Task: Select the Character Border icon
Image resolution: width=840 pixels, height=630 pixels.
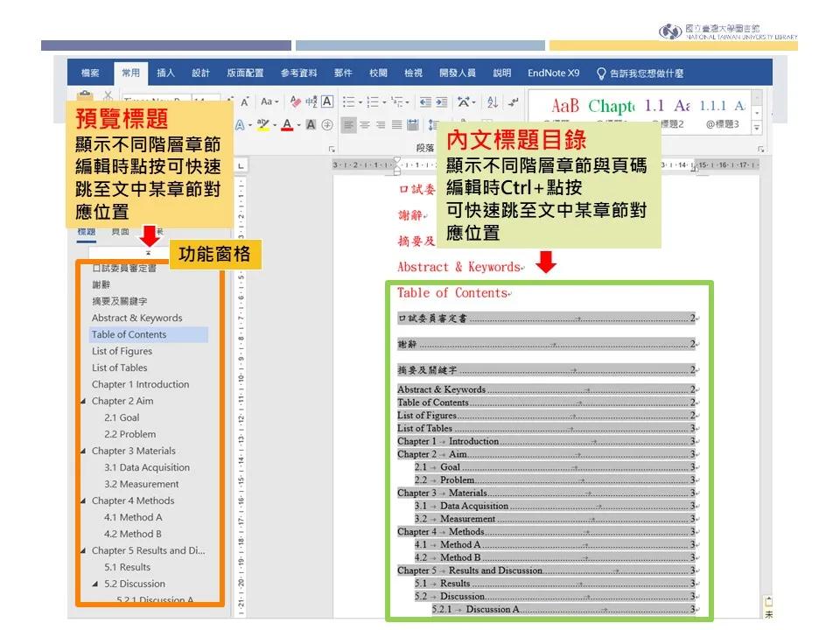Action: point(325,102)
